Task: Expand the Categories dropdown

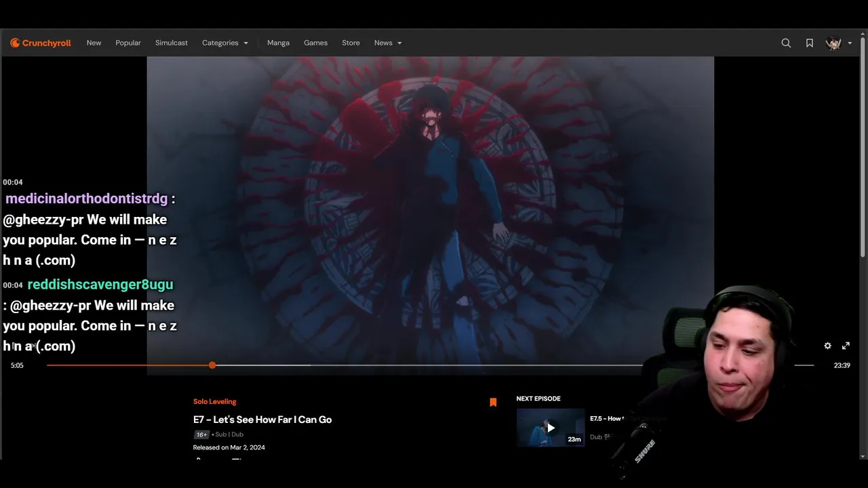Action: coord(225,43)
